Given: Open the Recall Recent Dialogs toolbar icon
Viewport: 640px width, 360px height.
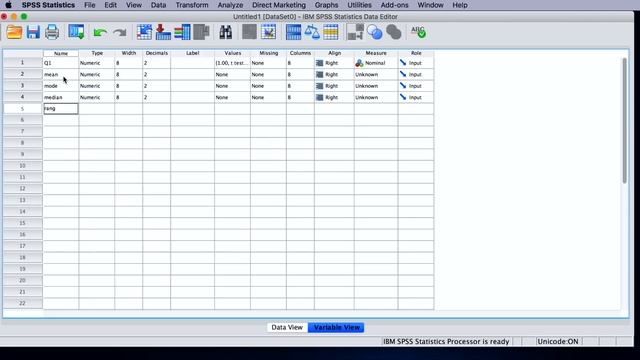Looking at the screenshot, I should 76,32.
